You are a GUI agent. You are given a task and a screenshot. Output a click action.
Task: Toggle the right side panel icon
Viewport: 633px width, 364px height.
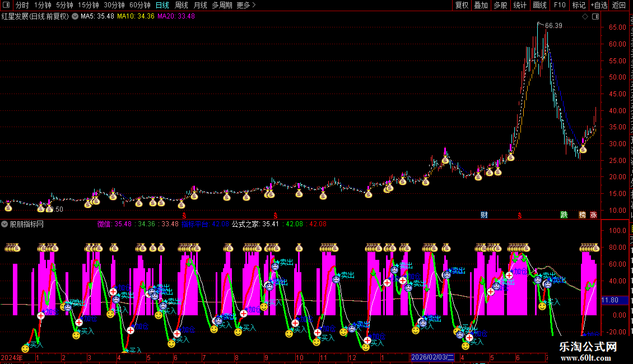(x=595, y=17)
